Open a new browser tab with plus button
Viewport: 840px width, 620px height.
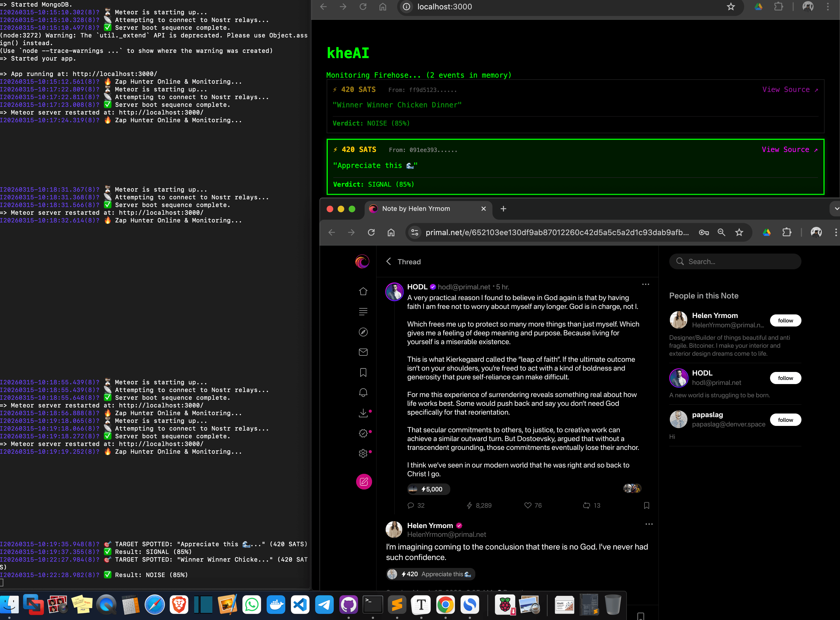pyautogui.click(x=503, y=209)
